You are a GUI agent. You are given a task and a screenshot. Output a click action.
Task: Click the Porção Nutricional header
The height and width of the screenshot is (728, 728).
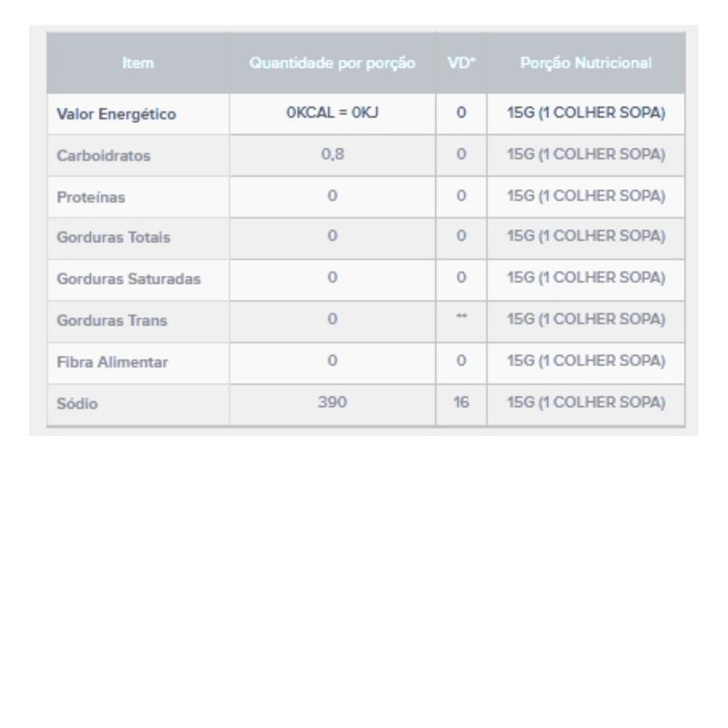[x=586, y=63]
